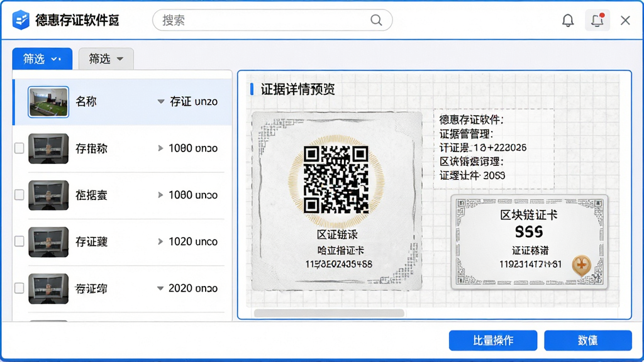Close the window with the X icon
644x362 pixels.
tap(625, 20)
